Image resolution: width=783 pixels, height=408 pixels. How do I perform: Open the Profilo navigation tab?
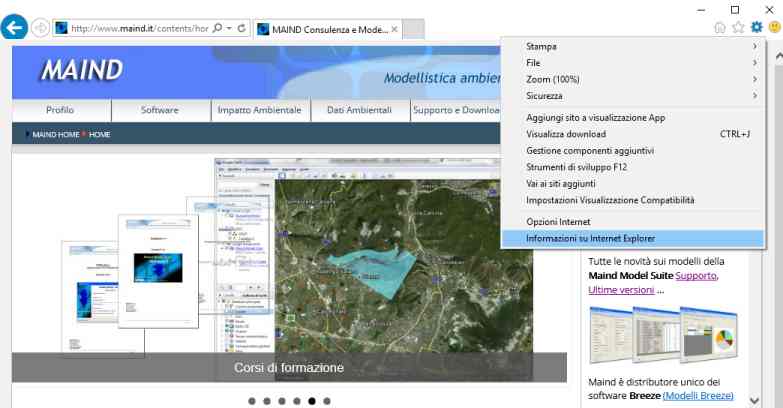pos(60,110)
